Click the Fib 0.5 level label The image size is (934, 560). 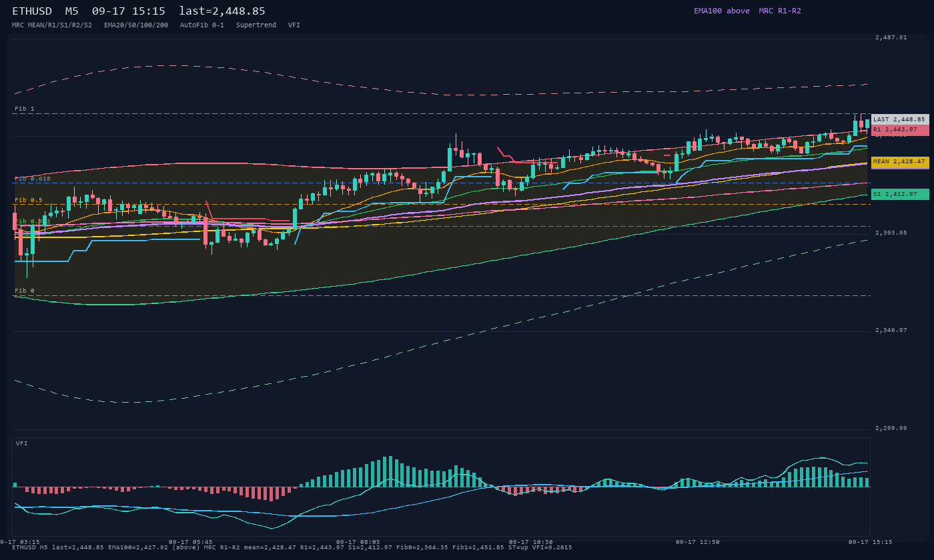coord(29,200)
